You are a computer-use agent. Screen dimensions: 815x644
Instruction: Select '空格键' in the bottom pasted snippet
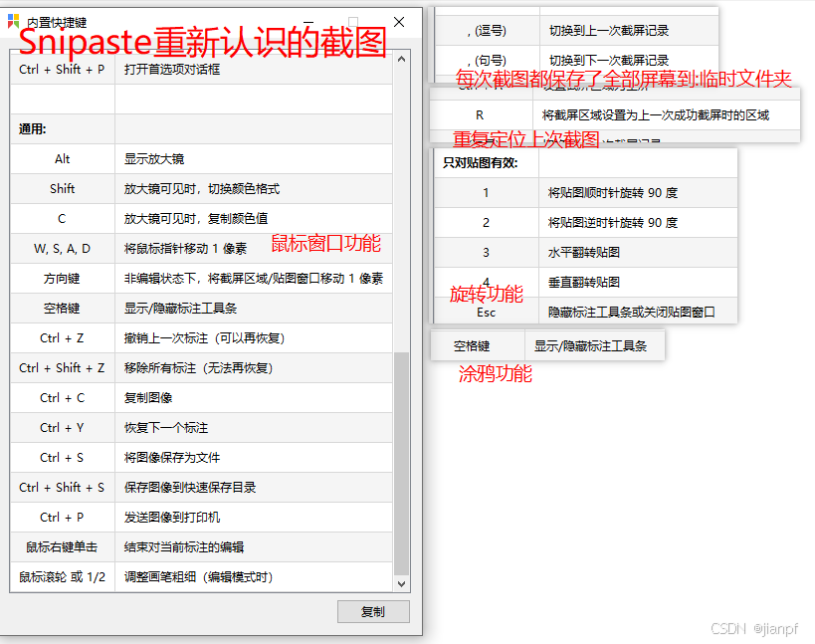(472, 346)
